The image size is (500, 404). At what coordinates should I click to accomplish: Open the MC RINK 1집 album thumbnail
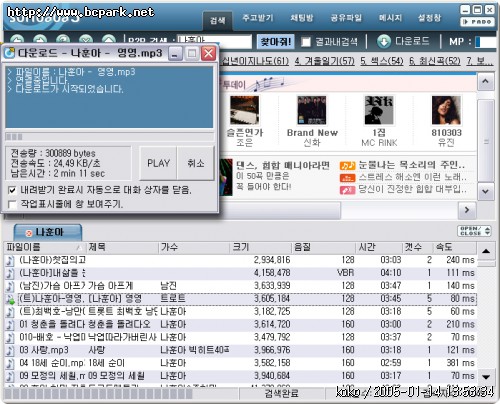pos(379,110)
